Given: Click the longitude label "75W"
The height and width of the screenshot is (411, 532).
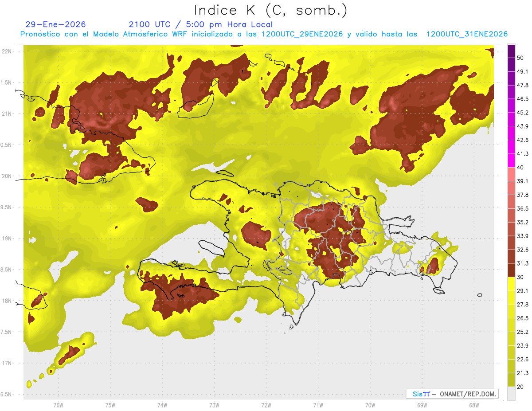Looking at the screenshot, I should pos(110,405).
